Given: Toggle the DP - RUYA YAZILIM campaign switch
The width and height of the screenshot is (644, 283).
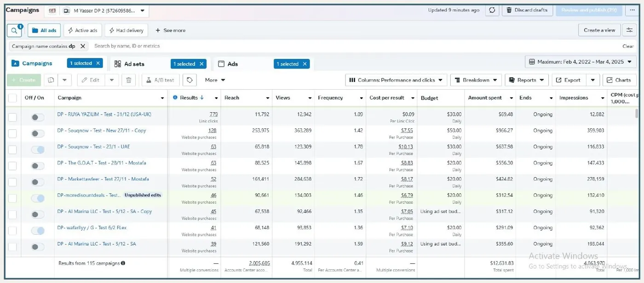Looking at the screenshot, I should coord(38,117).
